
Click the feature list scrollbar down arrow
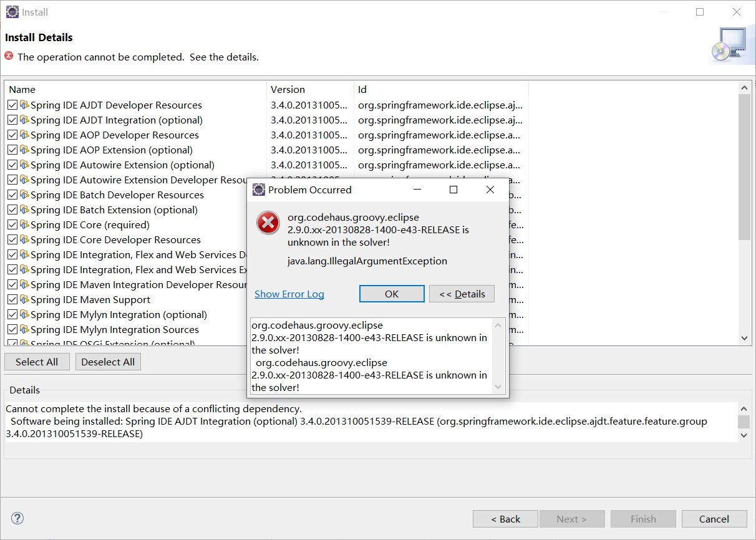coord(744,337)
